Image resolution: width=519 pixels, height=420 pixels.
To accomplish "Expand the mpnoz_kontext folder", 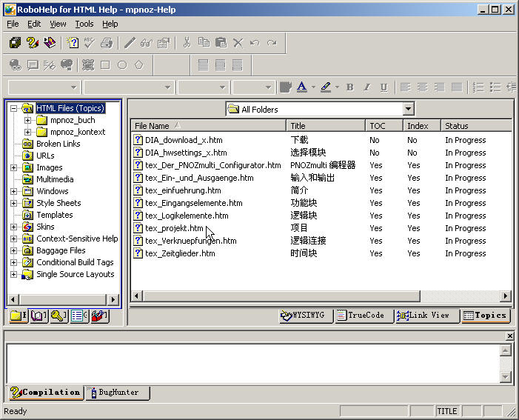I will tap(28, 132).
